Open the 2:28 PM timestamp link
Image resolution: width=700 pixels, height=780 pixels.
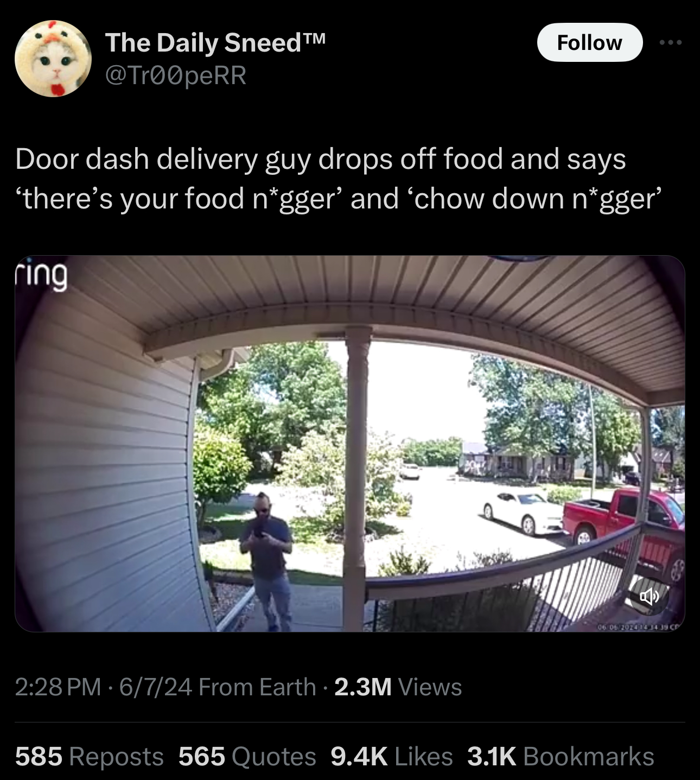coord(58,687)
